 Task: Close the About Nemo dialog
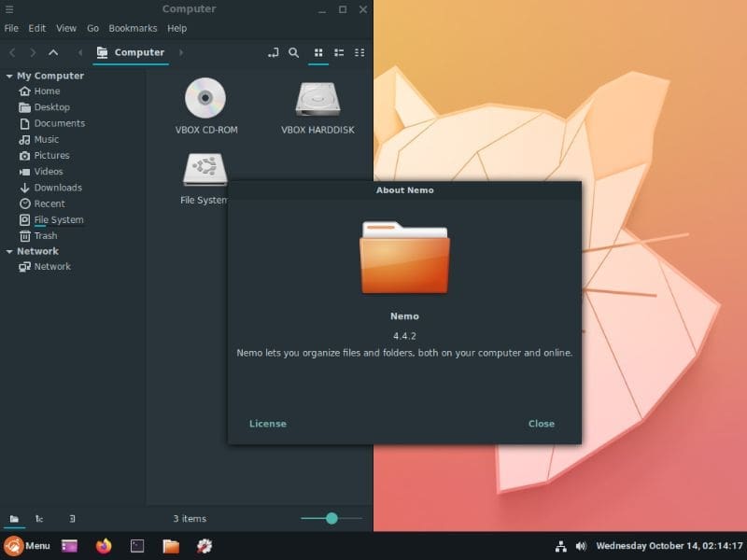click(x=542, y=424)
